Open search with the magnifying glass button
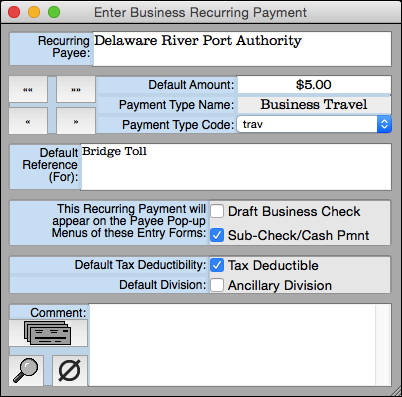The image size is (402, 397). pyautogui.click(x=26, y=370)
